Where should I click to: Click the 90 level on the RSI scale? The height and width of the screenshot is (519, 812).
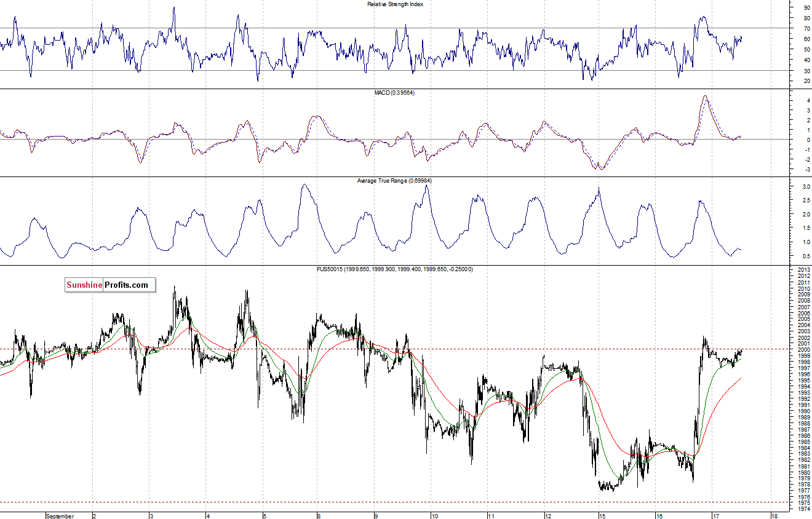(x=806, y=7)
